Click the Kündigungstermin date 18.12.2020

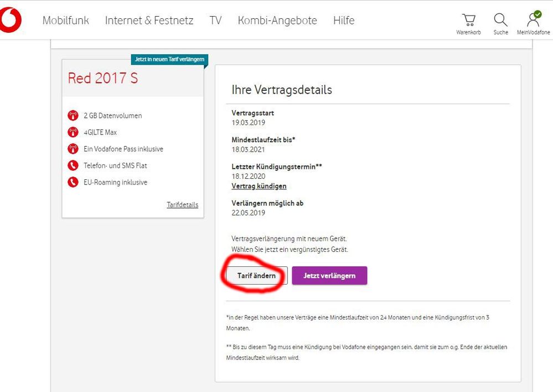249,176
